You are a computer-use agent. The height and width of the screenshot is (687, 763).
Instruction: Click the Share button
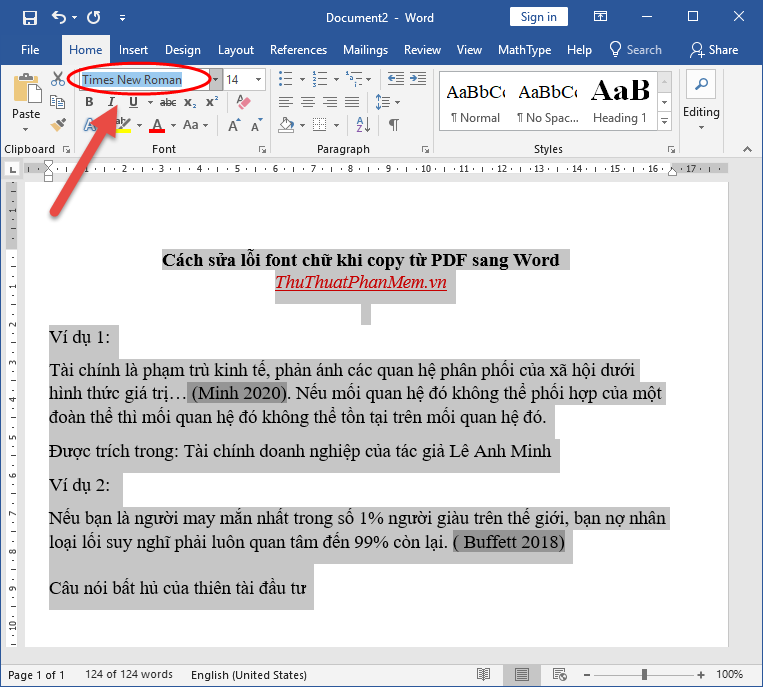pos(714,50)
